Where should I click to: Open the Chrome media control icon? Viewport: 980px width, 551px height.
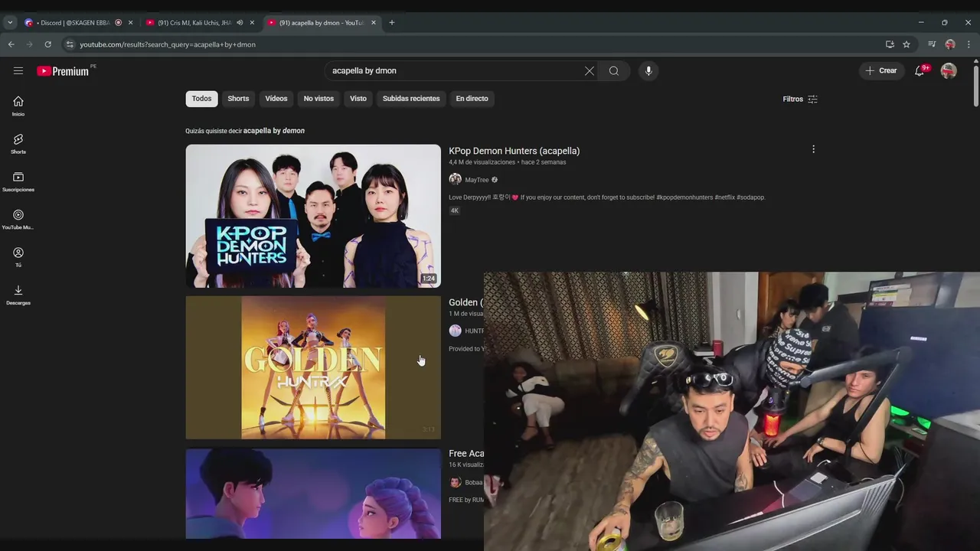(932, 44)
